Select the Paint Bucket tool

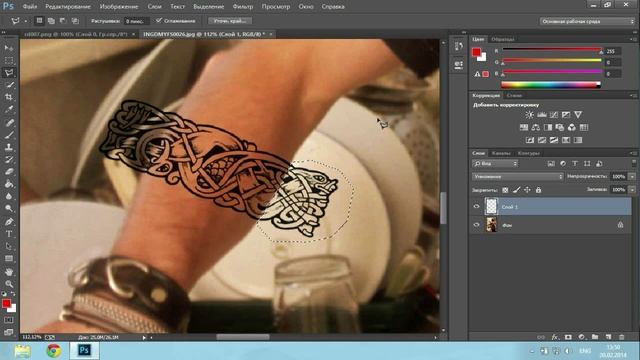(x=9, y=184)
